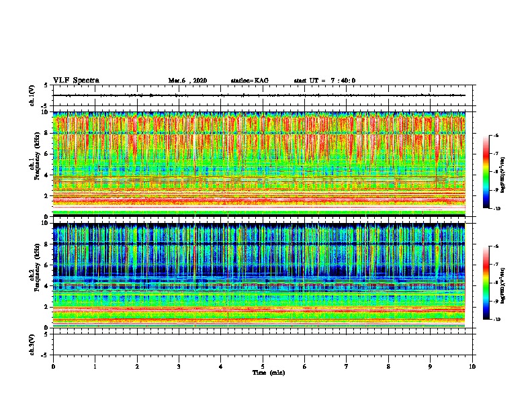
Task: Select the ch.1 colorbar "log(PSD)(V²/Hz)" label
Action: 502,175
